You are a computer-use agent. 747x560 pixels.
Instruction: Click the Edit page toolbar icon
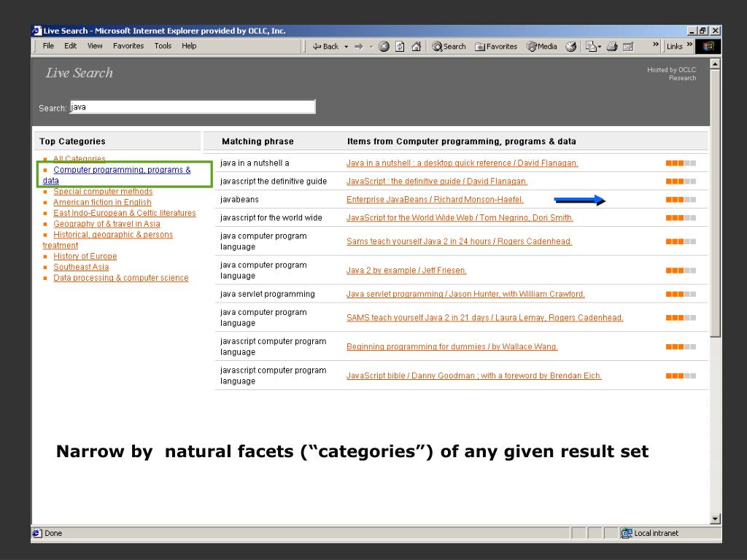[629, 46]
